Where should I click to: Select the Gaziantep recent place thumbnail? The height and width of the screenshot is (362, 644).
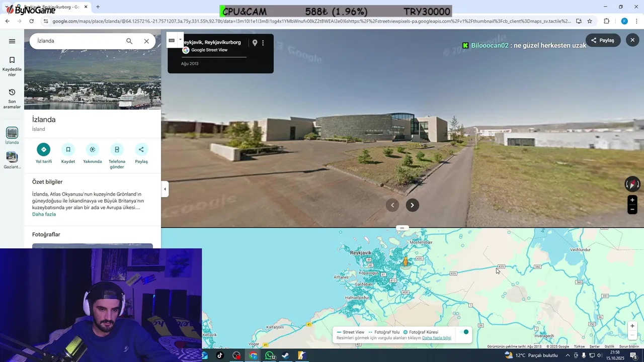pos(12,157)
